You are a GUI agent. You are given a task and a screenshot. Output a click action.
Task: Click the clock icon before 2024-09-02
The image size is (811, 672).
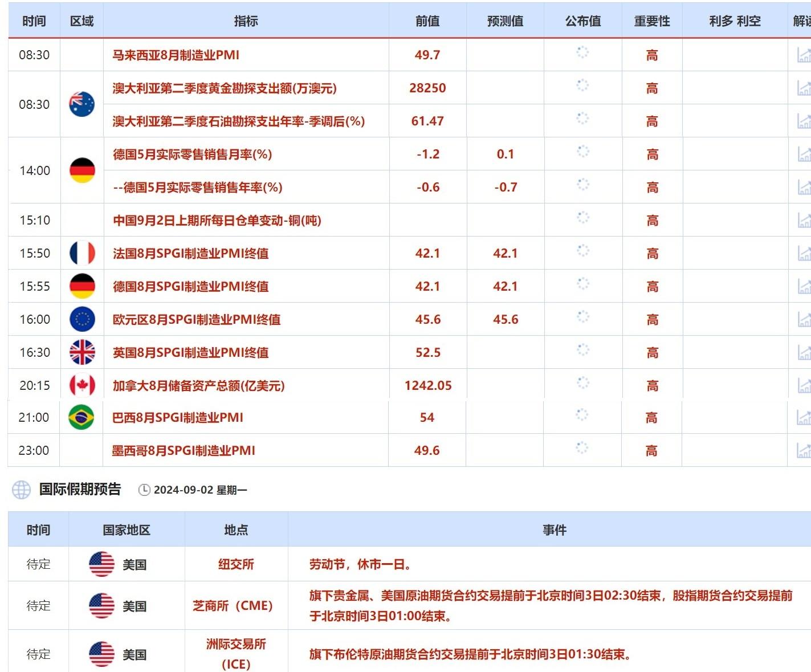click(x=144, y=490)
